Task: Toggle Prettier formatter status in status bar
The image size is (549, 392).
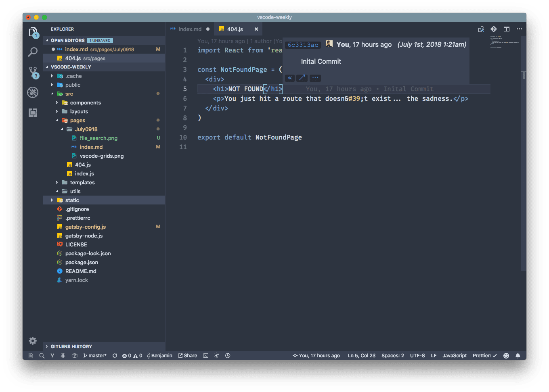Action: click(x=484, y=356)
